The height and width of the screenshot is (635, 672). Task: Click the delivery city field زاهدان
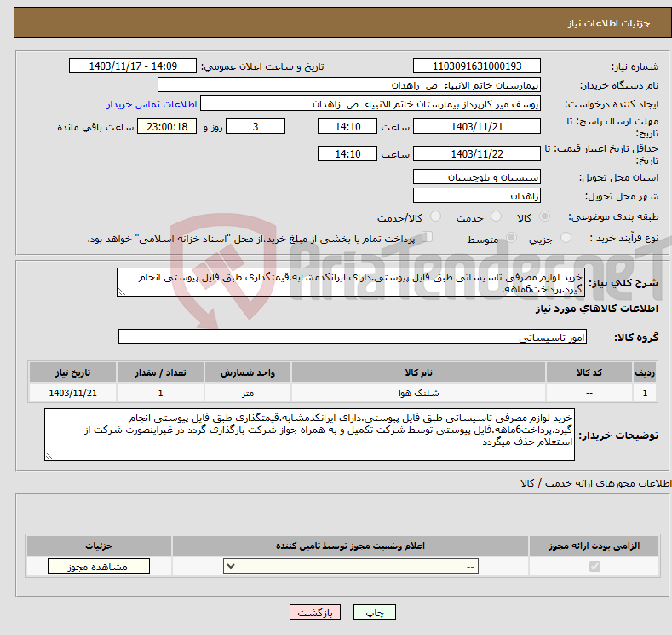[x=477, y=195]
